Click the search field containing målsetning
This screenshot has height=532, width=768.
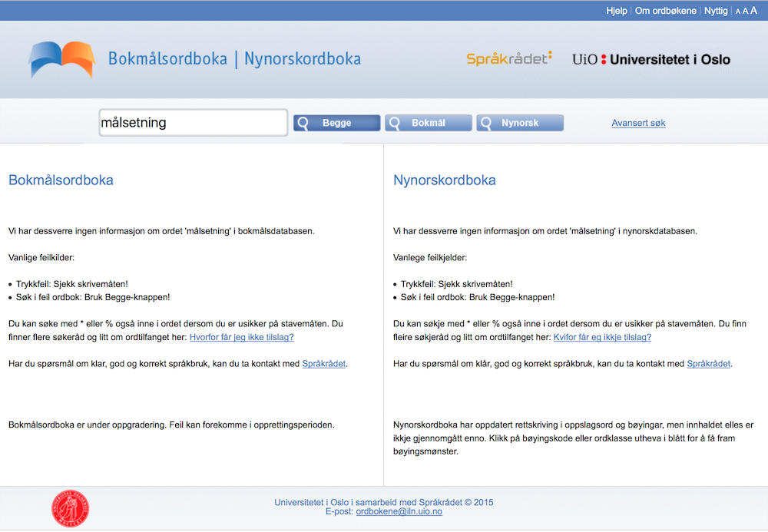[x=193, y=123]
